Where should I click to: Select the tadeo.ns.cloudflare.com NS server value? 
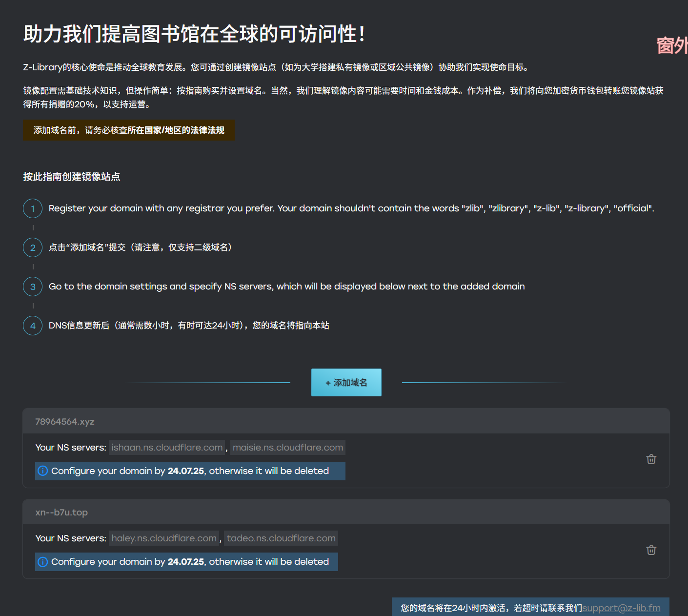click(x=281, y=538)
